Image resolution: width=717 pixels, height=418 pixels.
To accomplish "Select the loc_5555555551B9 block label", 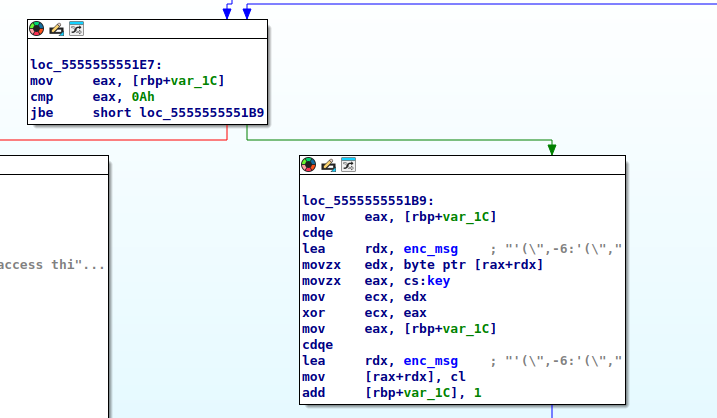I will click(368, 201).
